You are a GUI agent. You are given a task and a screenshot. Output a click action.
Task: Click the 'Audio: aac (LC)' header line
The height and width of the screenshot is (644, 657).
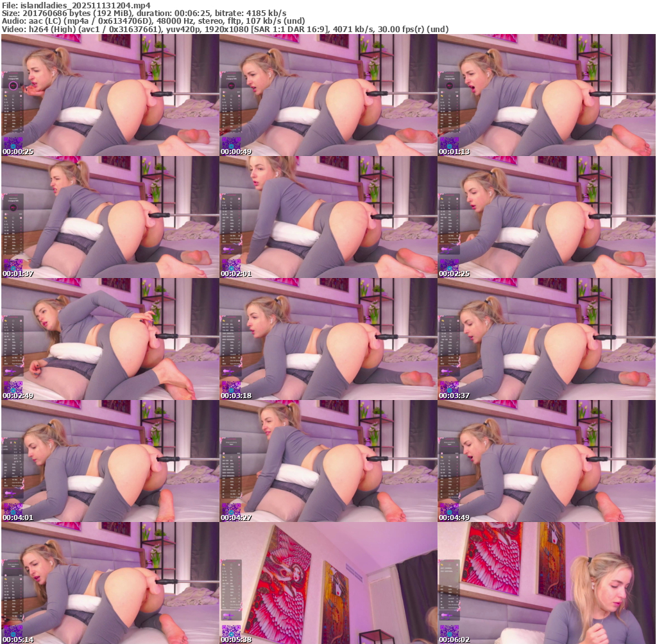[x=153, y=21]
